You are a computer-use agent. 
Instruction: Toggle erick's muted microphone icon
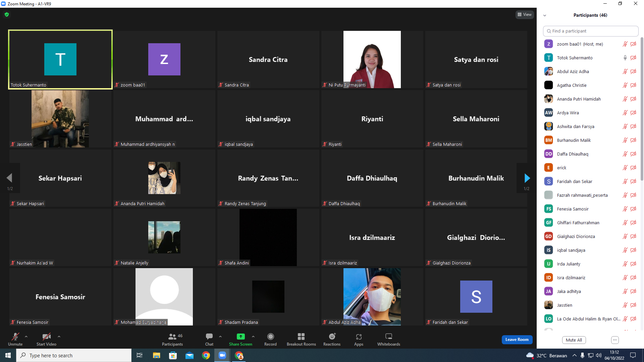625,168
